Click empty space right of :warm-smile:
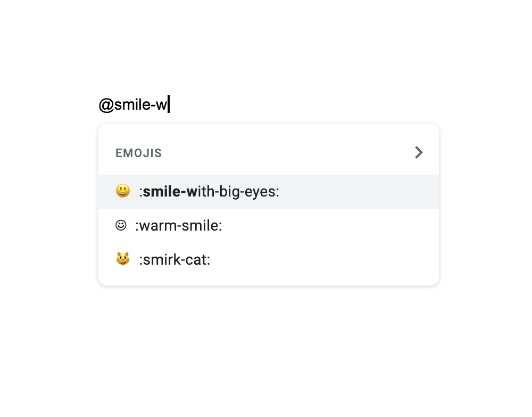This screenshot has width=532, height=417. (x=330, y=226)
